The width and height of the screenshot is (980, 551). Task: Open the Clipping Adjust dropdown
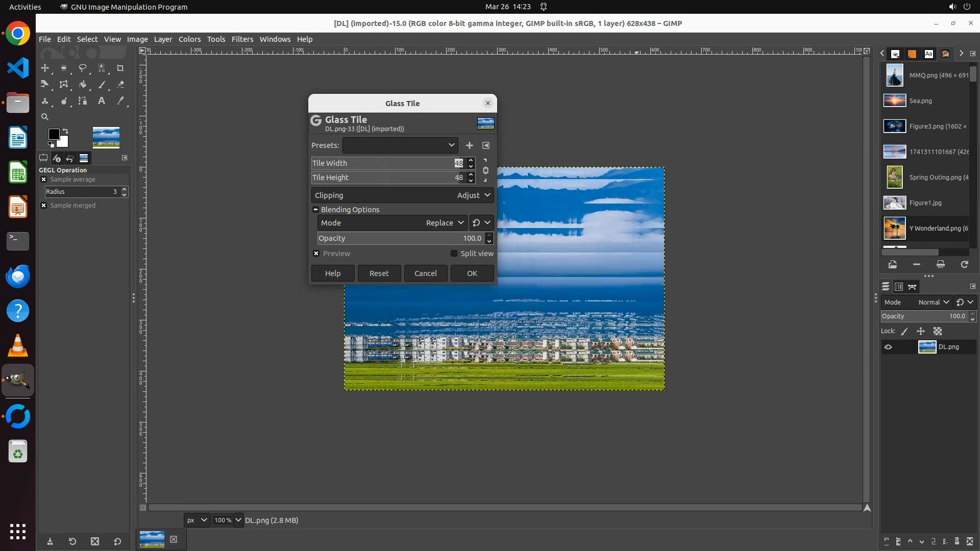[474, 195]
